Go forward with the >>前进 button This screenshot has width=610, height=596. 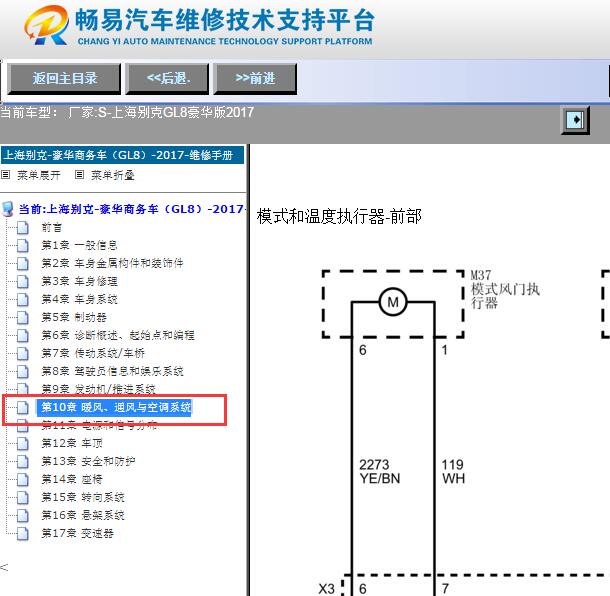(255, 79)
